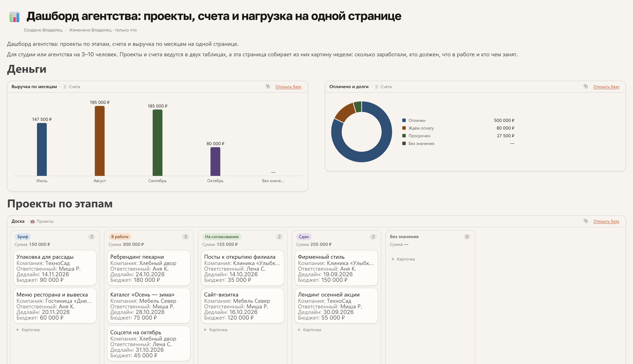Click В работе stage tag
This screenshot has height=364, width=633.
point(120,237)
